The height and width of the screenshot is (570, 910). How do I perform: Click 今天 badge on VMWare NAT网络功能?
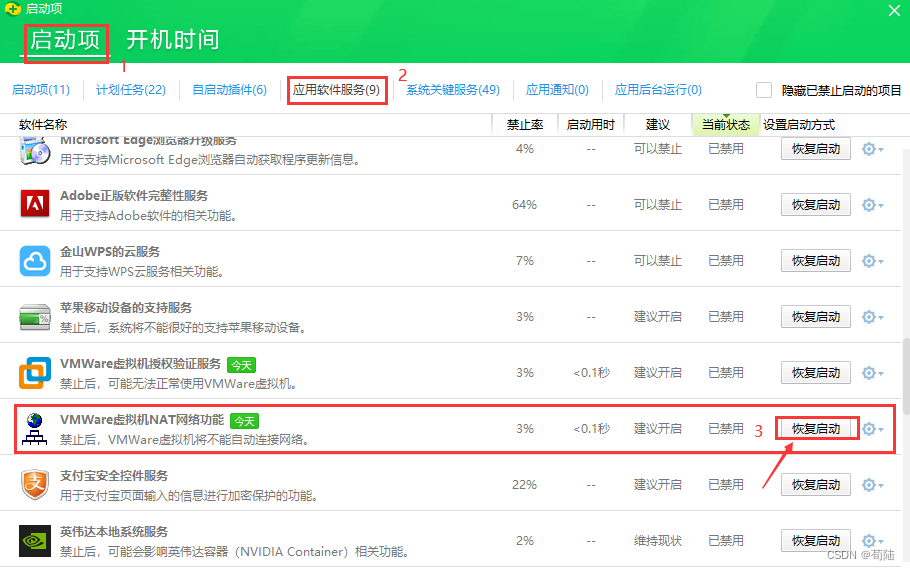pos(244,421)
